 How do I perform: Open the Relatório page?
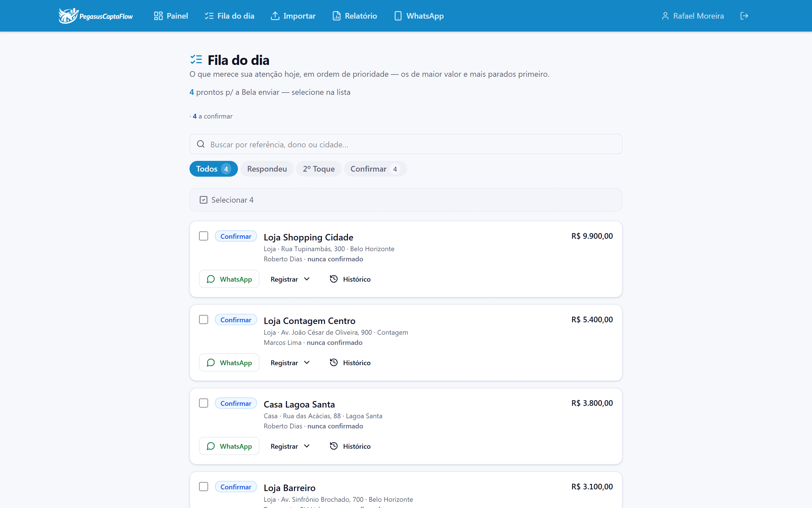click(355, 16)
